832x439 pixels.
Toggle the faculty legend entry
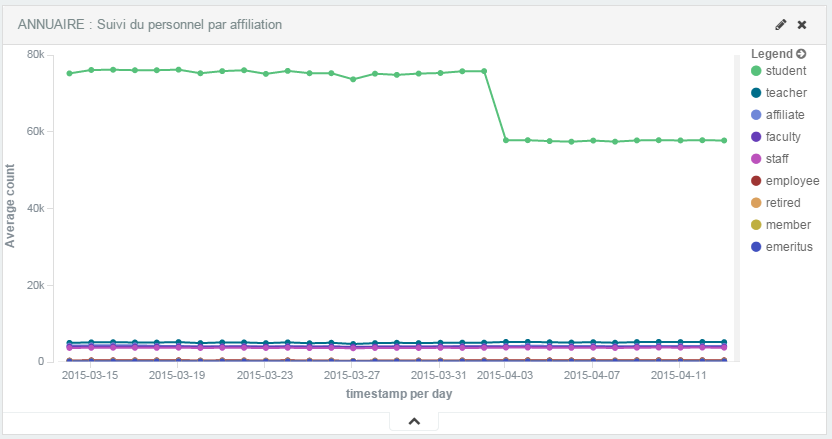pos(784,137)
